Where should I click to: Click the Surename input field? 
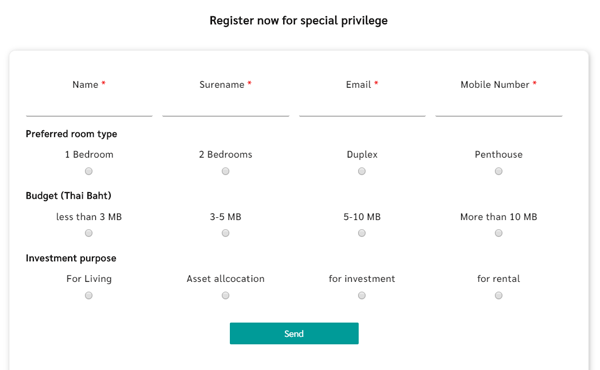click(x=225, y=108)
